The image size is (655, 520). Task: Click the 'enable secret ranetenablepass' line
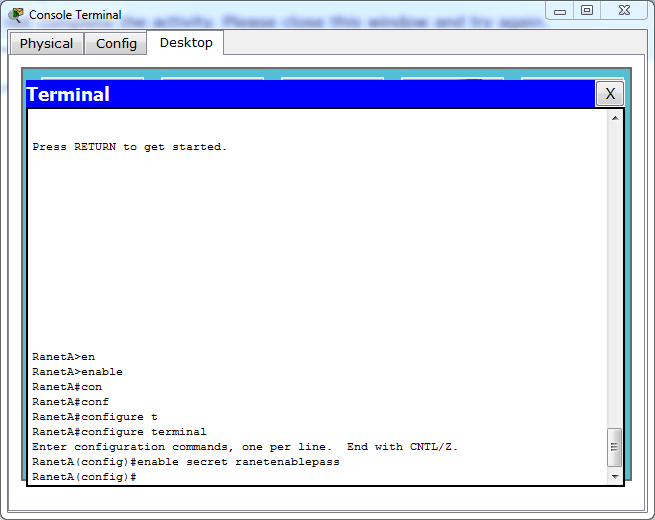[186, 462]
